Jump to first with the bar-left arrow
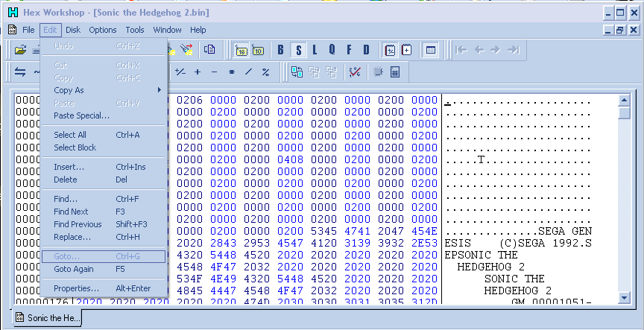 coord(461,50)
